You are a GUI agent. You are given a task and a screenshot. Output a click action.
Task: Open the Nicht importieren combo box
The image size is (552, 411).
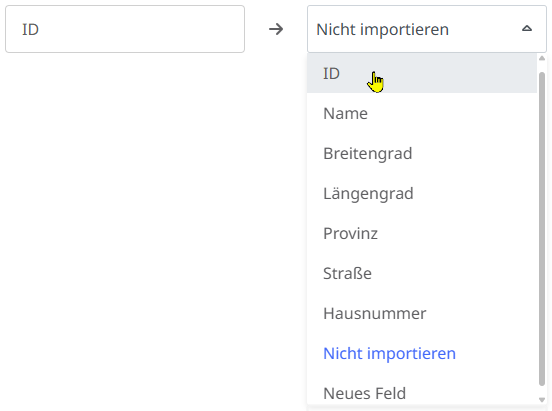427,29
